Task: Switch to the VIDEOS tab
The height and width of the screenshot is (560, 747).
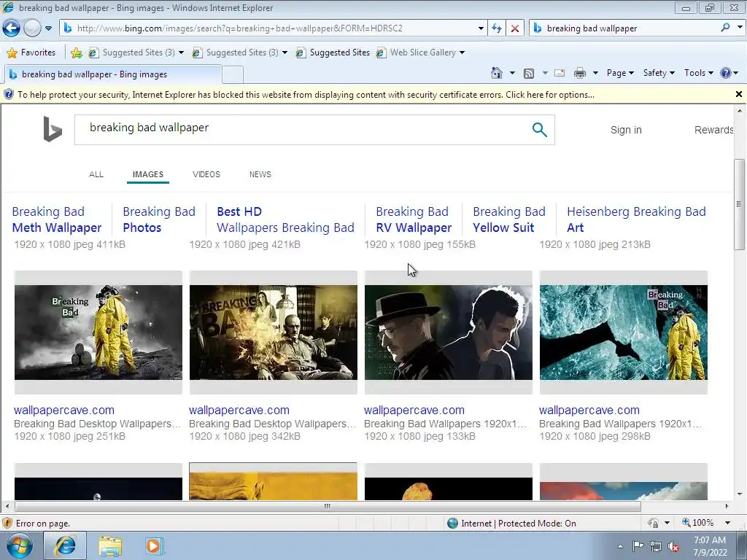Action: (x=206, y=174)
